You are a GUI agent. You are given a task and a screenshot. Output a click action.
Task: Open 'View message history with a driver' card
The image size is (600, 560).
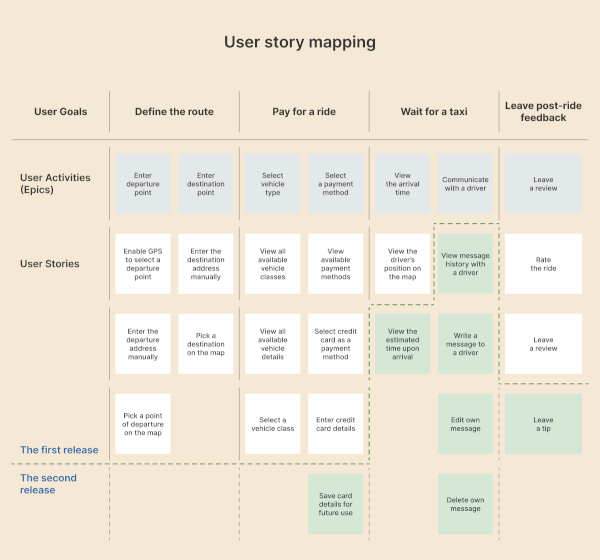(465, 264)
